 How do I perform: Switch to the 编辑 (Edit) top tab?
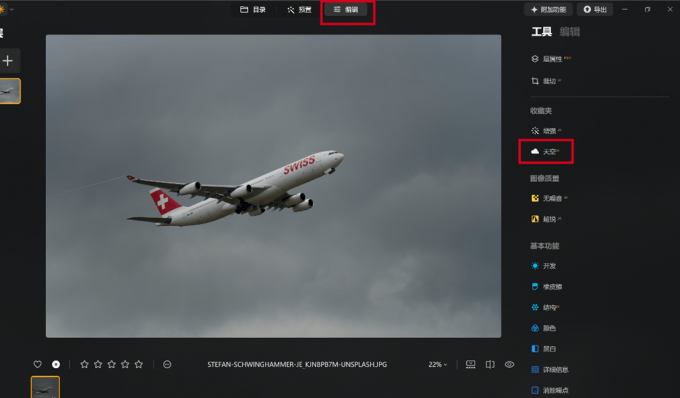(346, 10)
